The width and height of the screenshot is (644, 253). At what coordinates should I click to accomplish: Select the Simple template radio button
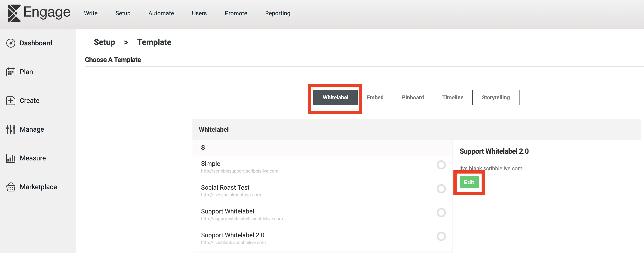tap(441, 165)
